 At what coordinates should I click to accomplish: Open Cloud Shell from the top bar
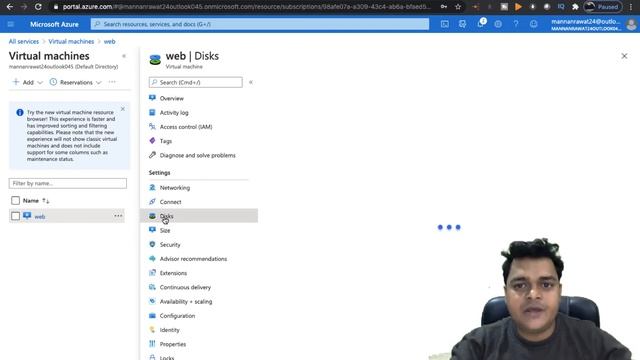click(x=444, y=24)
